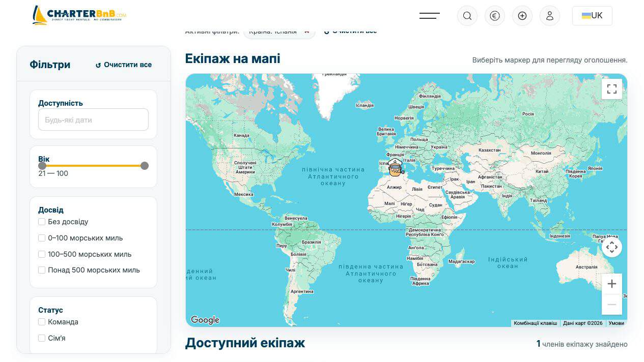Open the UK language dropdown
The width and height of the screenshot is (644, 362).
pyautogui.click(x=592, y=16)
